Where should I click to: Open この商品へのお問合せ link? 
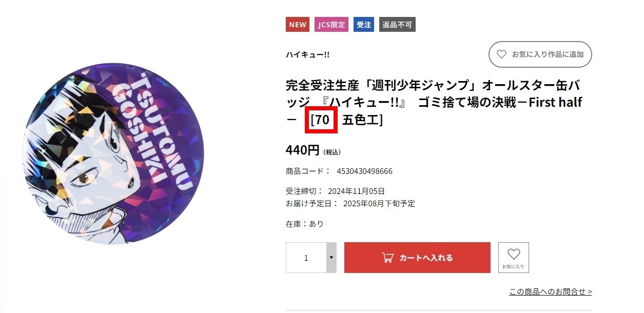tap(551, 292)
